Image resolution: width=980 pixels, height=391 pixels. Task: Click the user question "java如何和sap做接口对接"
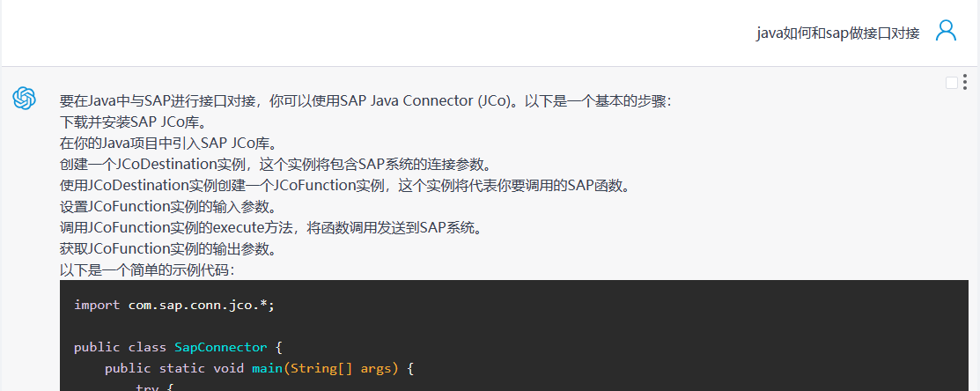pos(837,33)
